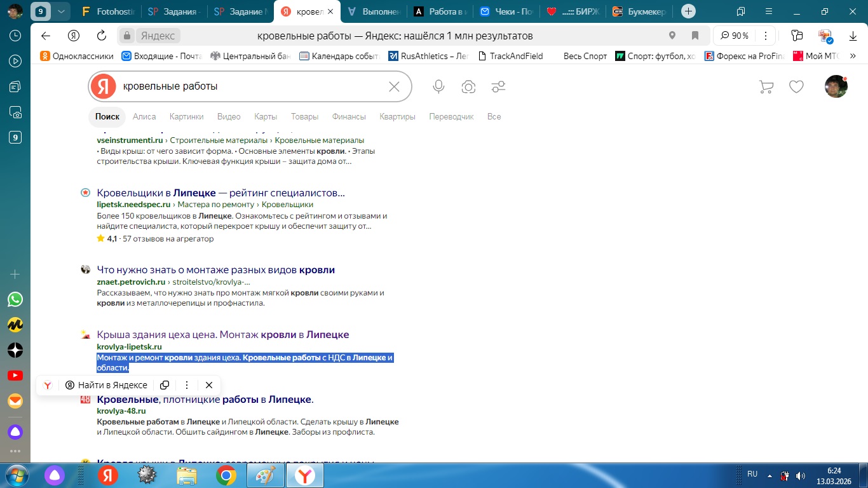This screenshot has height=488, width=868.
Task: Expand hidden bookmarks chevron
Action: (x=853, y=56)
